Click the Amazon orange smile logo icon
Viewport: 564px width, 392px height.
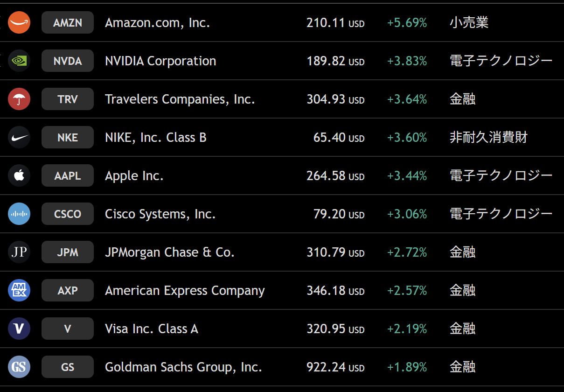click(19, 22)
